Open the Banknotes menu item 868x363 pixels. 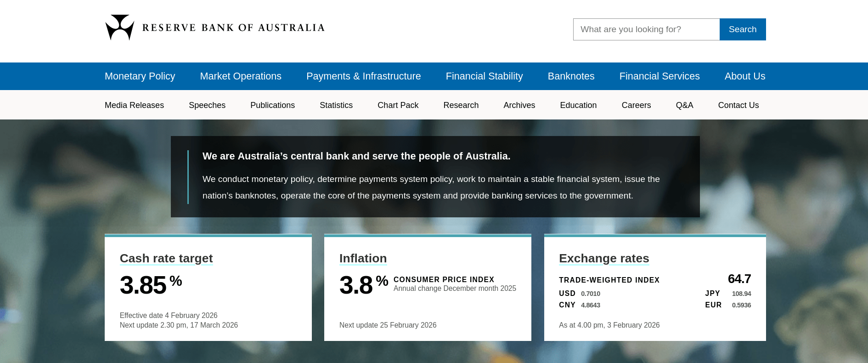[571, 76]
